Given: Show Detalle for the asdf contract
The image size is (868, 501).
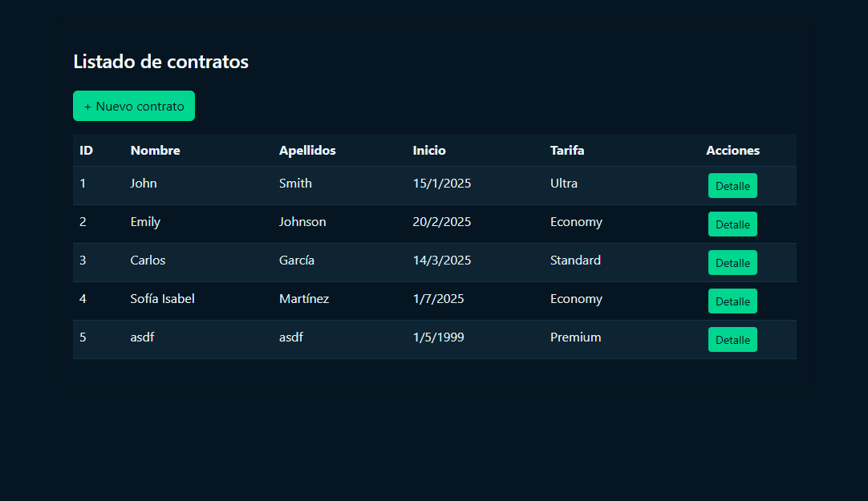Looking at the screenshot, I should click(732, 340).
